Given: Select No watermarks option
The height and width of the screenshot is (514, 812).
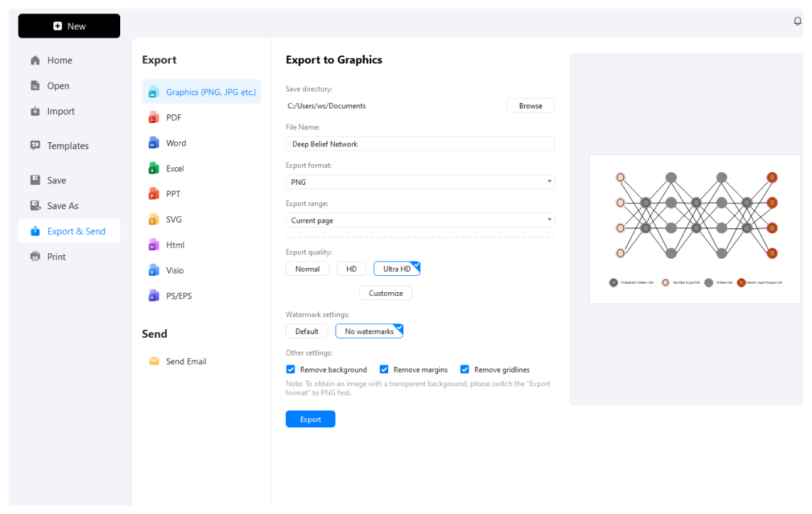Looking at the screenshot, I should click(x=369, y=331).
